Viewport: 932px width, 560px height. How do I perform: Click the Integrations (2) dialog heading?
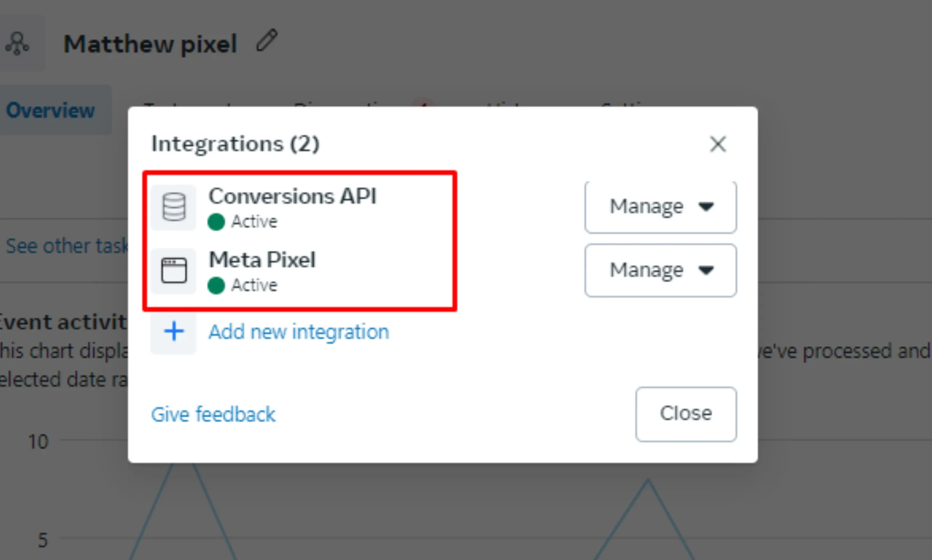[x=236, y=144]
